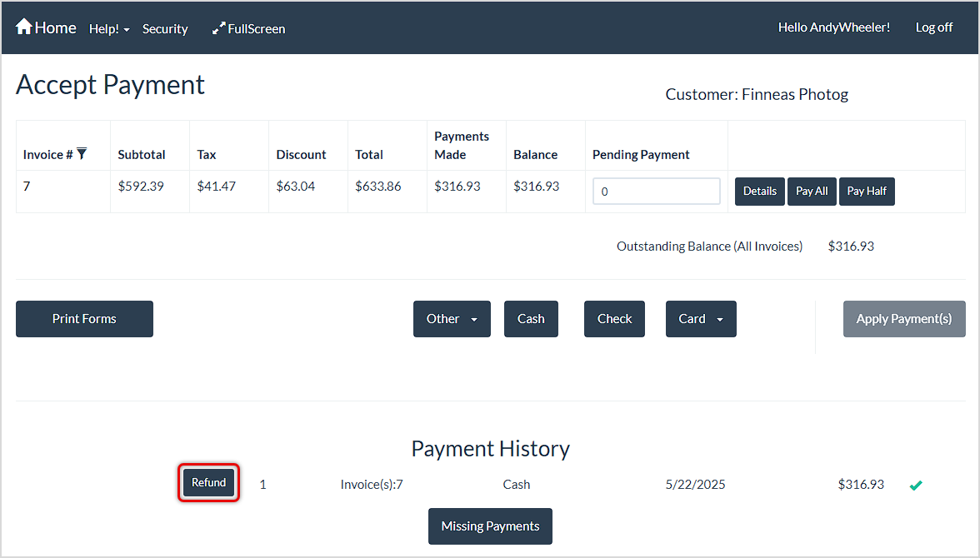Select the Check payment button
This screenshot has height=558, width=980.
point(614,318)
